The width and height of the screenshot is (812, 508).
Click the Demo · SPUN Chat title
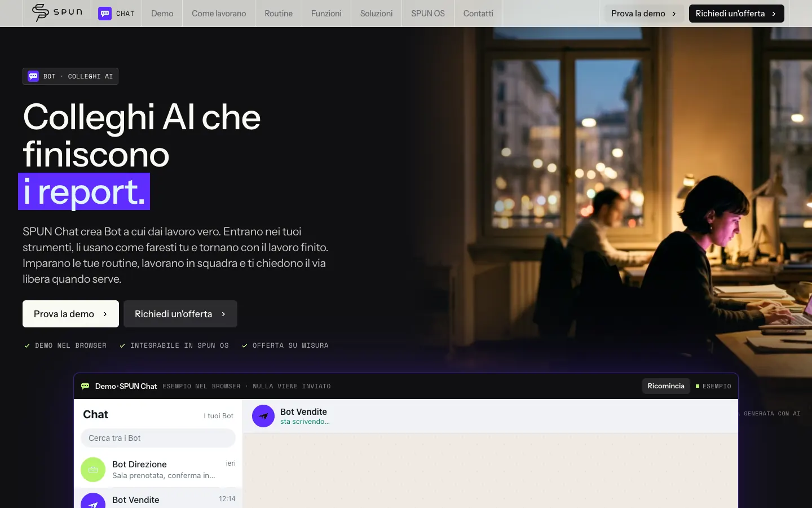pyautogui.click(x=126, y=386)
